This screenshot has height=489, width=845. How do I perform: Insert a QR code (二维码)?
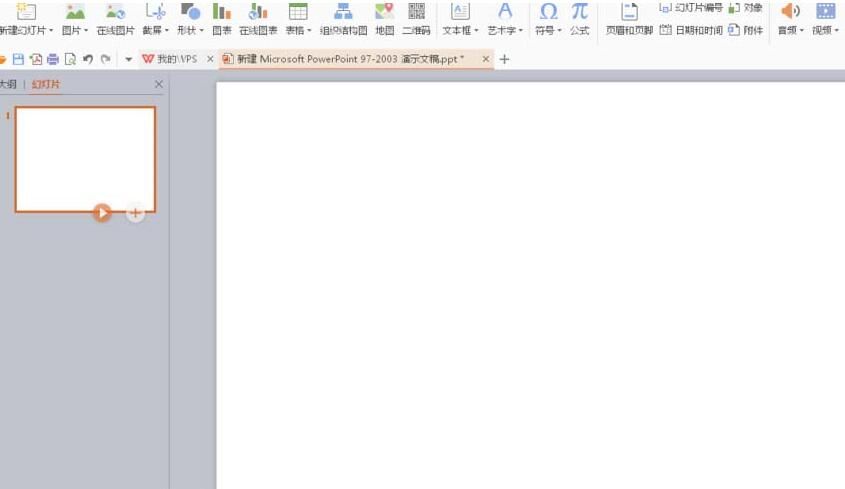click(x=416, y=11)
